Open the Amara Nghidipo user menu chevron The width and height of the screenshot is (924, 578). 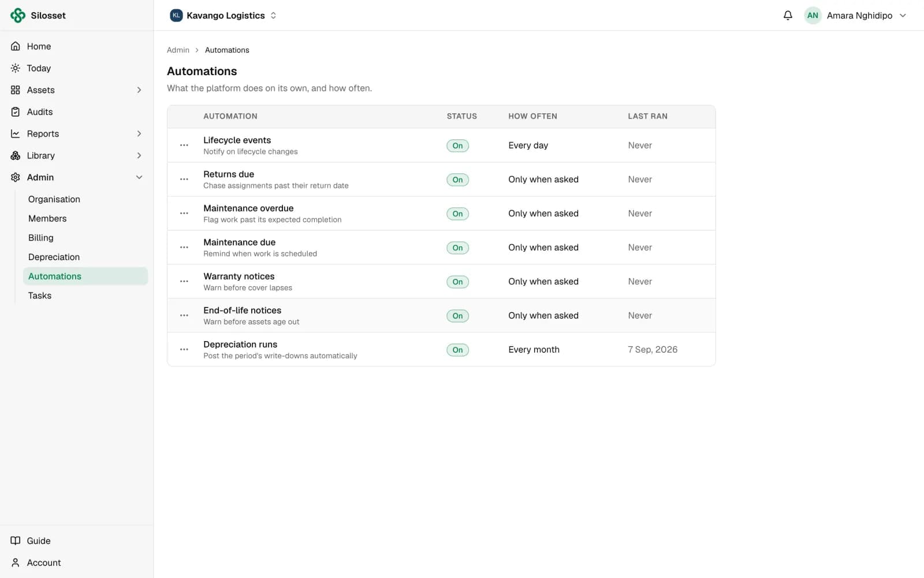point(903,16)
